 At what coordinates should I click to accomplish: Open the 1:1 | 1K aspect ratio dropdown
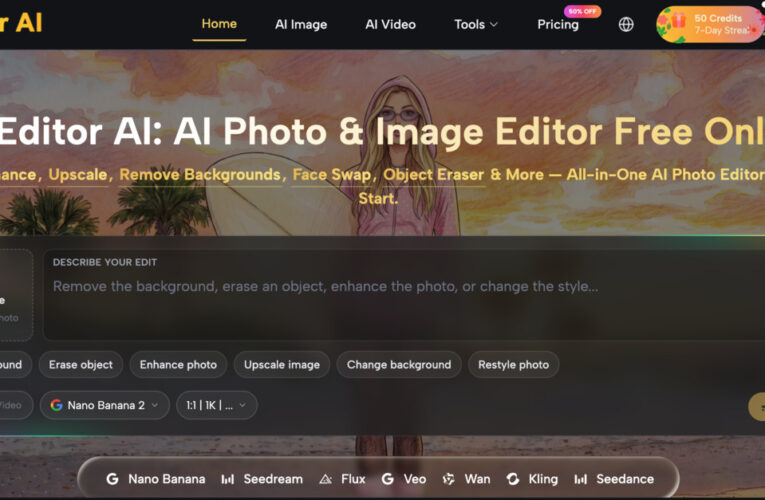216,405
